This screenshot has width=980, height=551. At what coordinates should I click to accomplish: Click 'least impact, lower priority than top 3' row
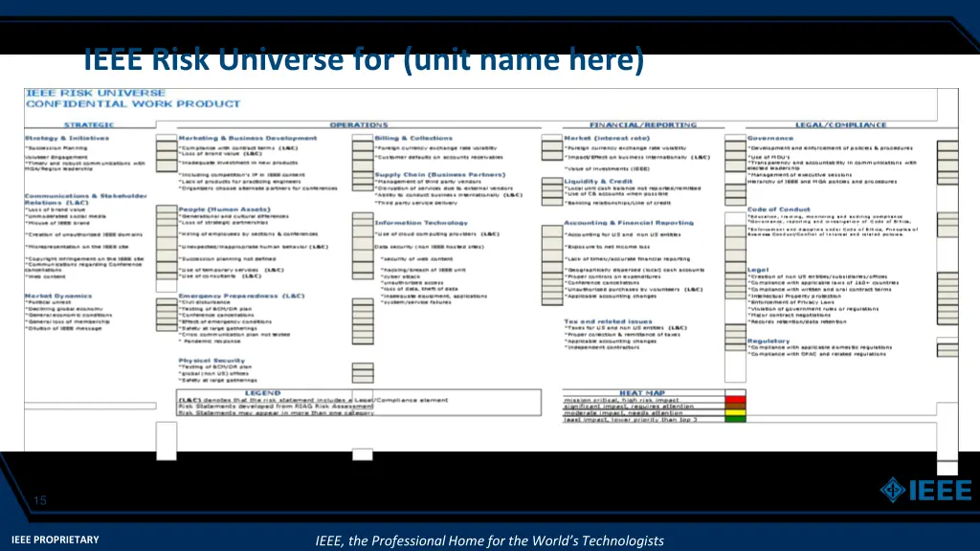coord(630,420)
